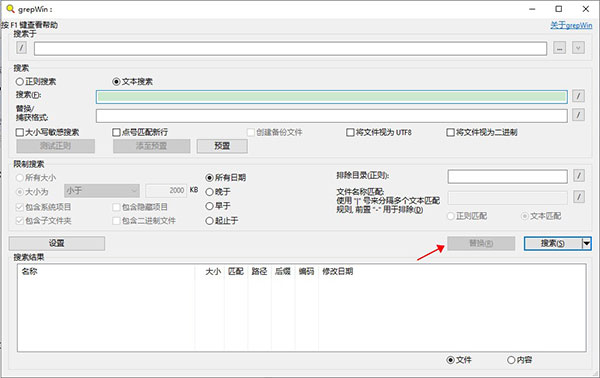Click the slash button beside exclude directories field
This screenshot has width=600, height=378.
tap(579, 176)
